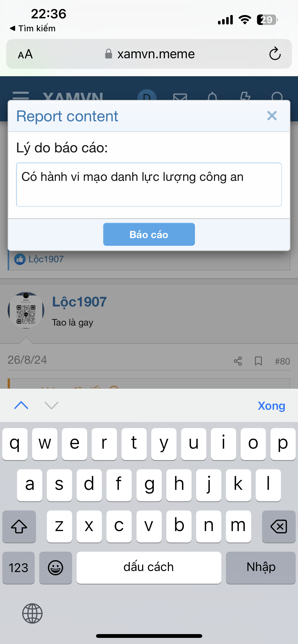Toggle the keyboard Shift key
The image size is (298, 644).
(x=19, y=526)
